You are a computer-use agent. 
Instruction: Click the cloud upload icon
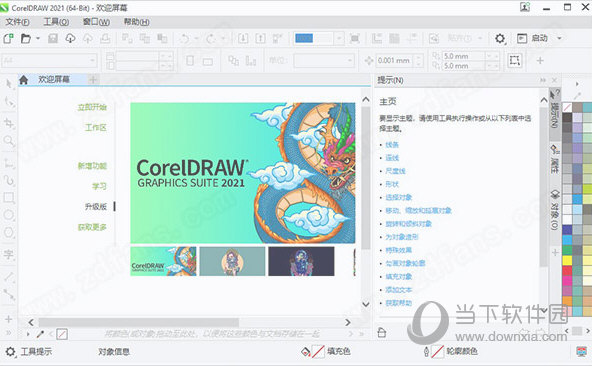coord(88,39)
